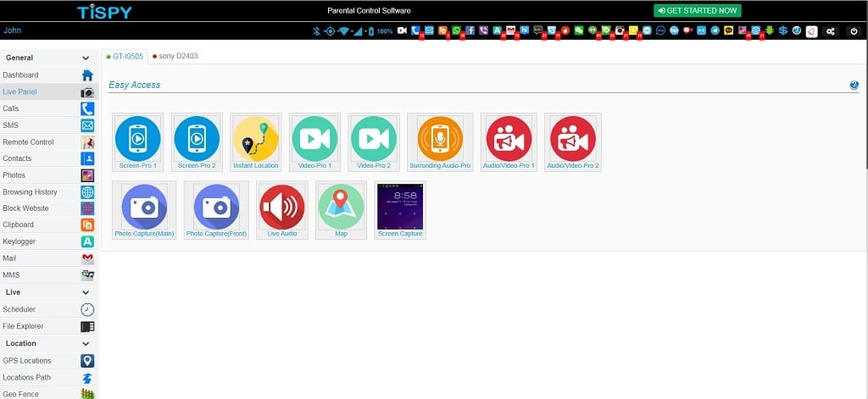
Task: Start Video-Pro 1 streaming
Action: [314, 142]
